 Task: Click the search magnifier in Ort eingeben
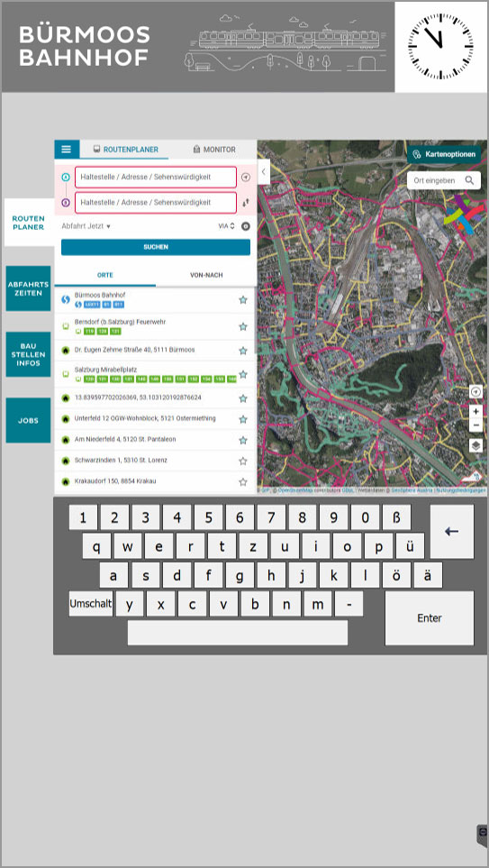coord(469,180)
